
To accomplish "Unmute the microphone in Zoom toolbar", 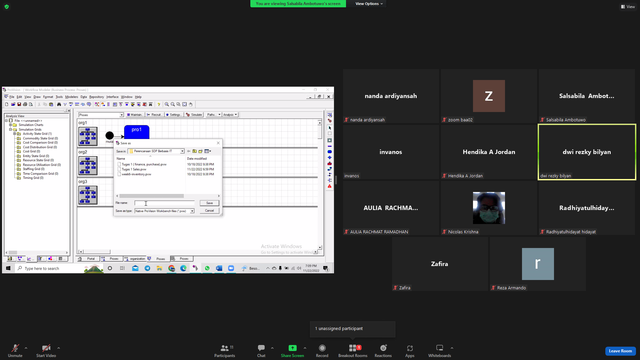I will point(15,350).
